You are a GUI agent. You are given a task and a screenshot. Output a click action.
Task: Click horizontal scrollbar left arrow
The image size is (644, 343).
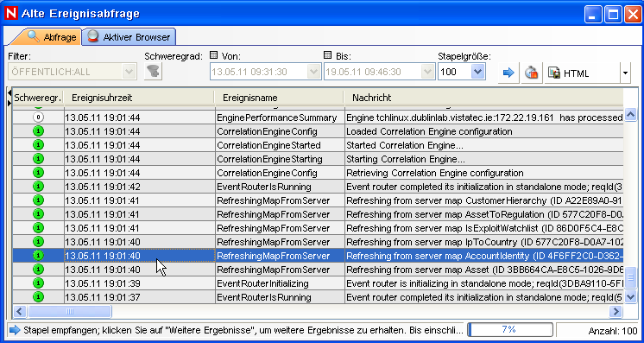point(20,311)
